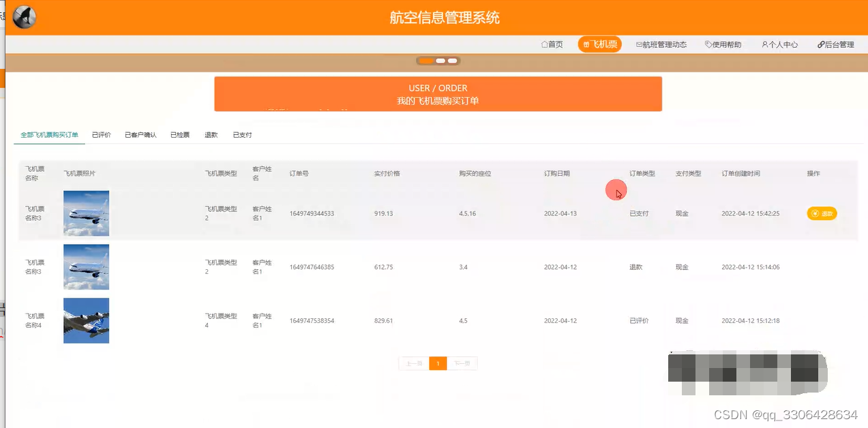This screenshot has width=868, height=428.
Task: Click the tag icon next to 使用帮助
Action: (709, 44)
